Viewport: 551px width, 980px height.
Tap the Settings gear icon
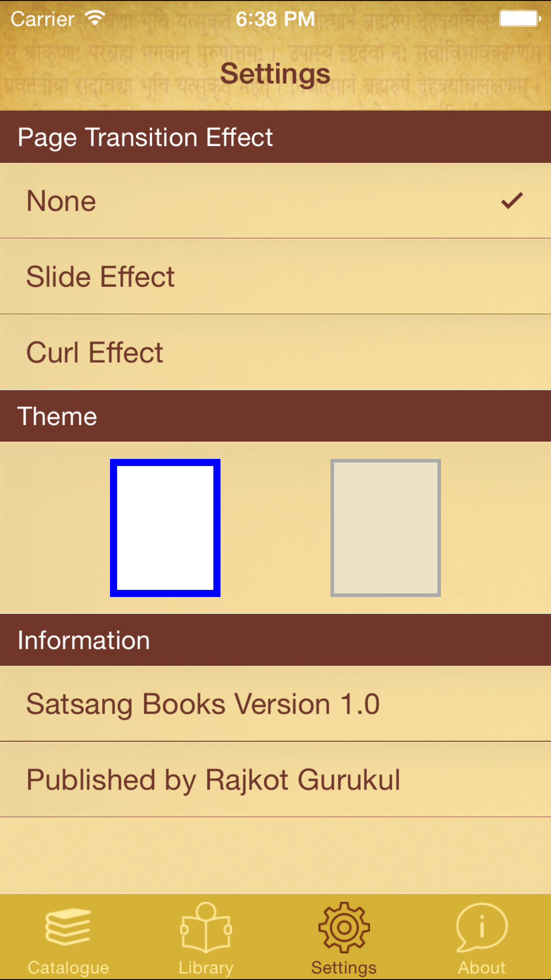click(x=344, y=927)
